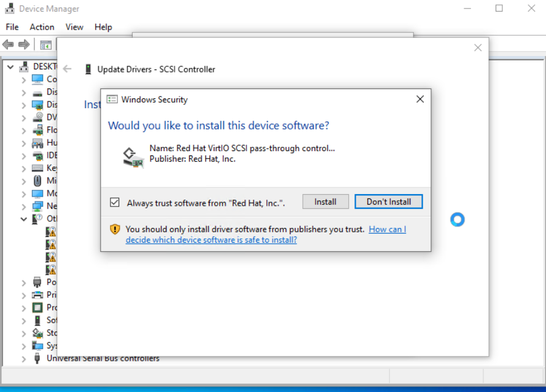The height and width of the screenshot is (392, 546).
Task: Close the Update Drivers wizard window
Action: [x=478, y=48]
